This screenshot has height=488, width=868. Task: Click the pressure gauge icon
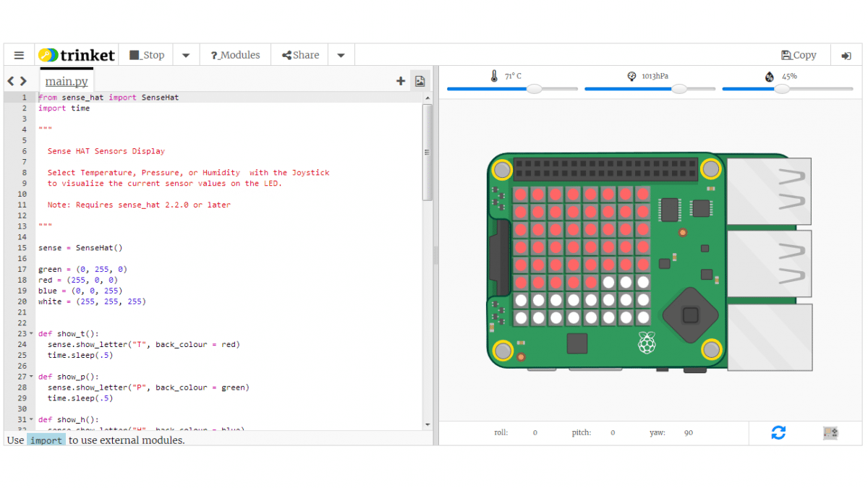coord(631,75)
